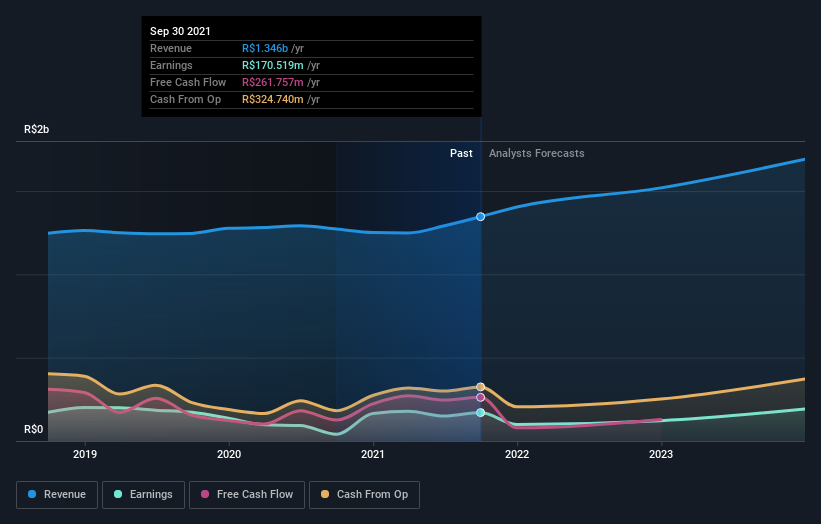Click the Revenue row label in tooltip
Screen dimensions: 821x524
click(171, 48)
